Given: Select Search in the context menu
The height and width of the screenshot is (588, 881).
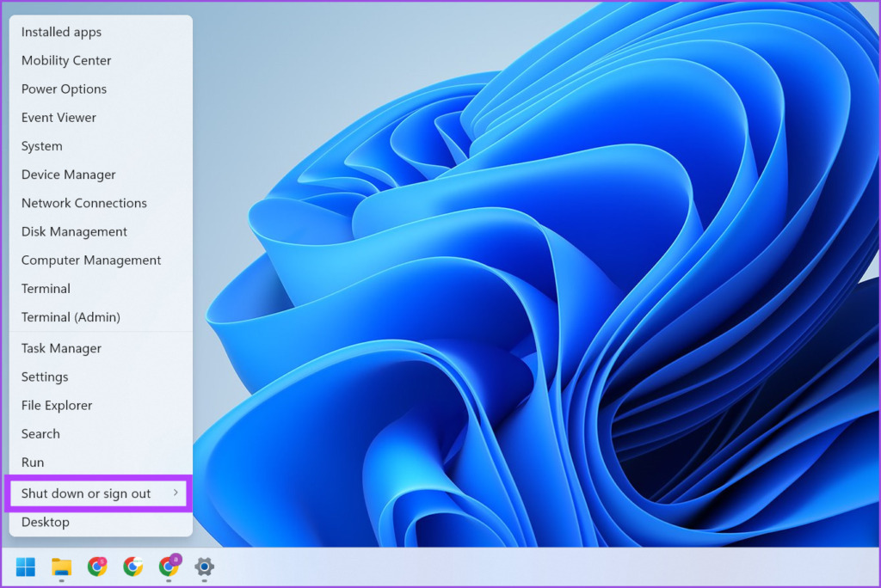Looking at the screenshot, I should pyautogui.click(x=102, y=434).
